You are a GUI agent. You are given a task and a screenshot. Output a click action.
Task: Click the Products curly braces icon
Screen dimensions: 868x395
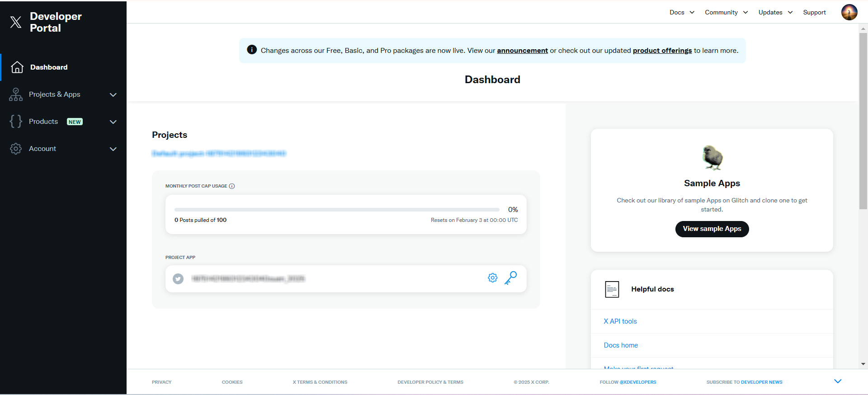pyautogui.click(x=16, y=122)
